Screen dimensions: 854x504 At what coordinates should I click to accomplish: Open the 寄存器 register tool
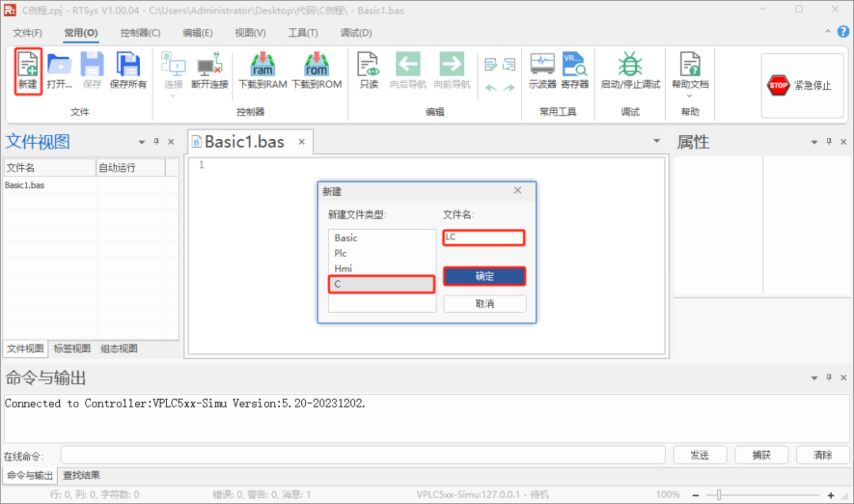(575, 64)
